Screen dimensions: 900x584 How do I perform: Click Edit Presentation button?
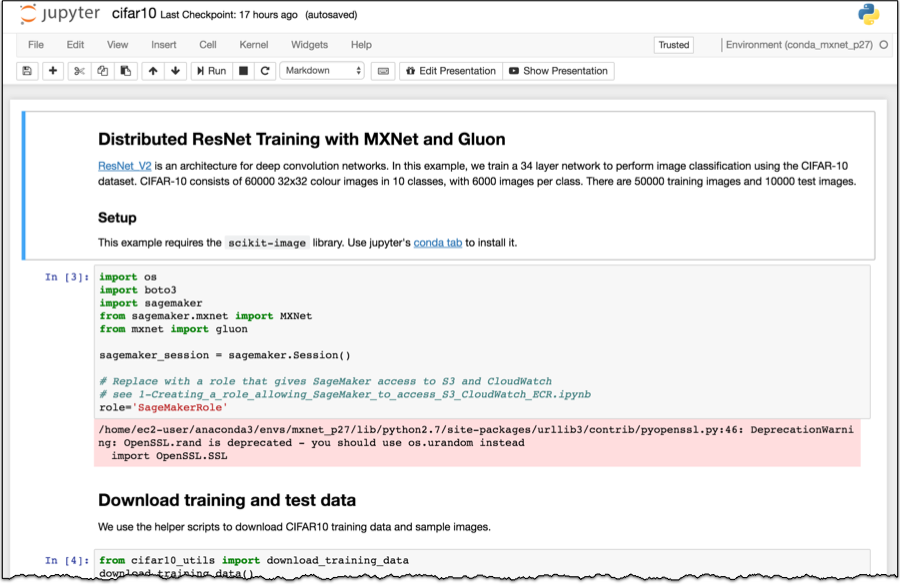(x=451, y=71)
